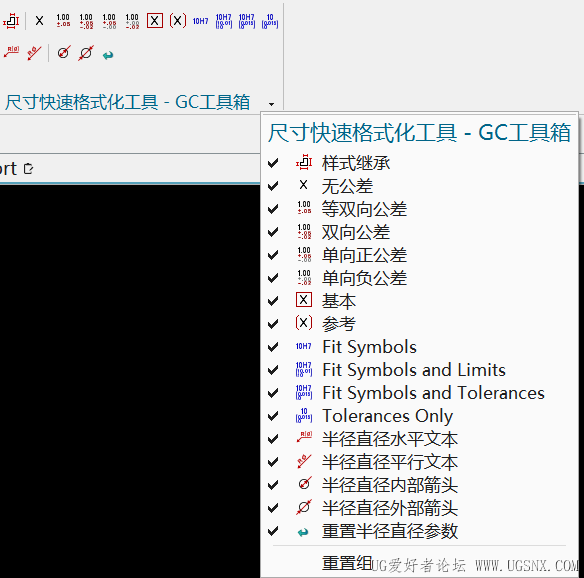584x578 pixels.
Task: Toggle 重置半径直径参数 menu entry
Action: pyautogui.click(x=419, y=531)
